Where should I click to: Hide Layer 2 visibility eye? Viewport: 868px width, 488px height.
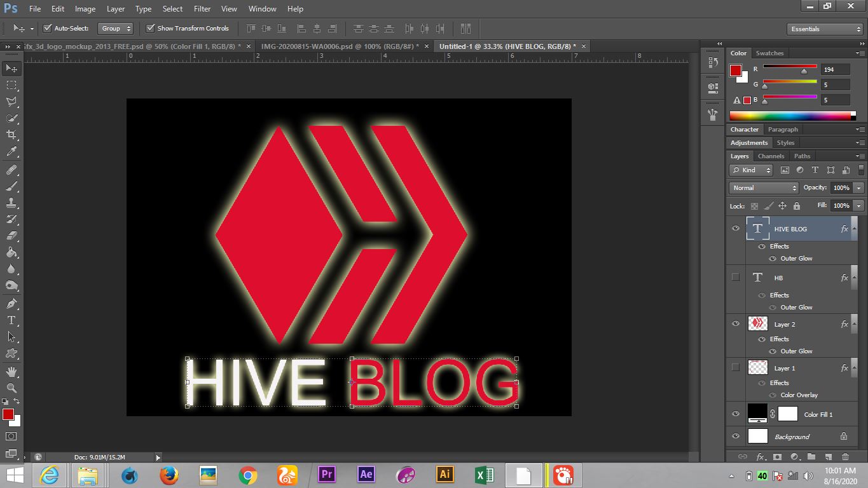click(x=736, y=324)
